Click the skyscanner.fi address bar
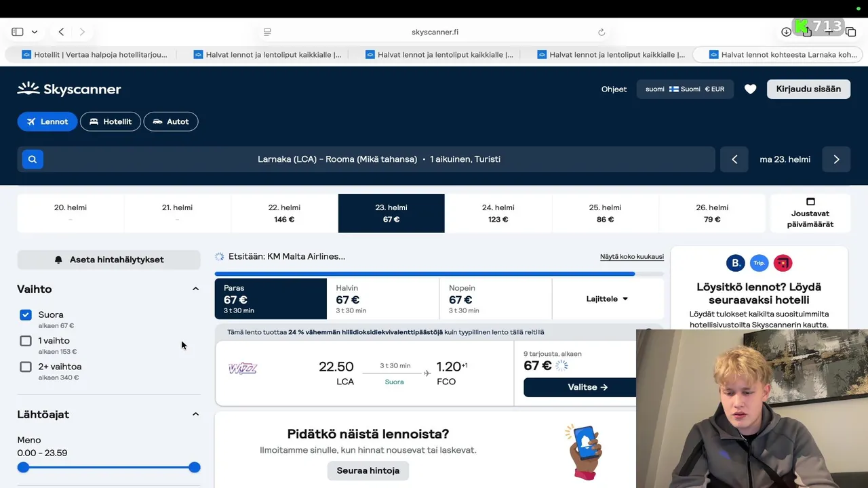 click(435, 32)
